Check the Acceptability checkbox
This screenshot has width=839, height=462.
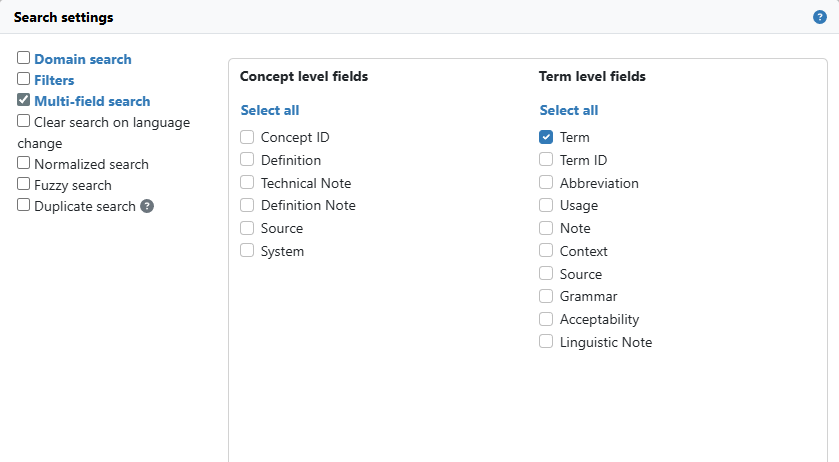[546, 319]
